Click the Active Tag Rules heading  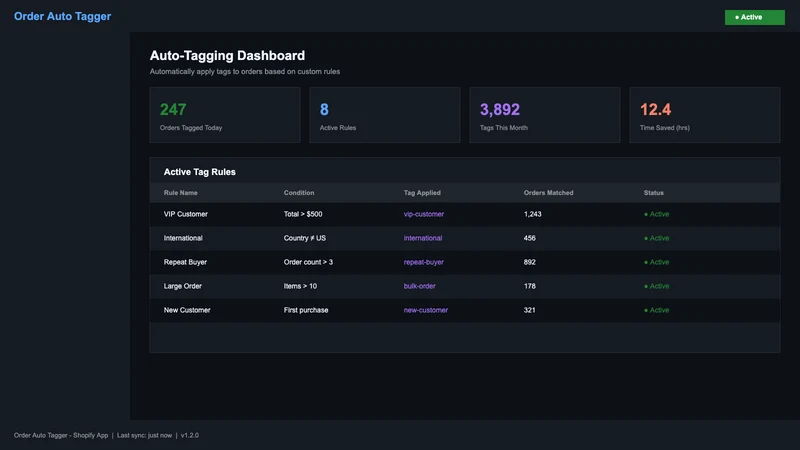199,172
